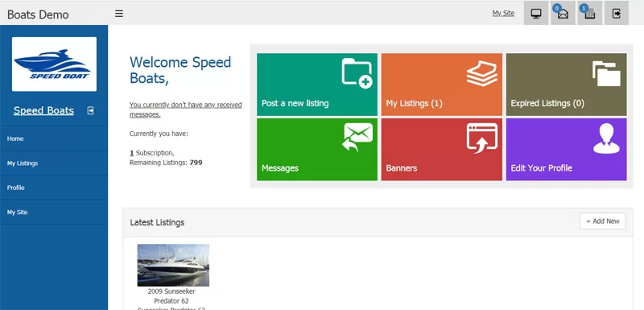Click the window arrow icon on Banners tile
Image resolution: width=644 pixels, height=310 pixels.
click(482, 138)
